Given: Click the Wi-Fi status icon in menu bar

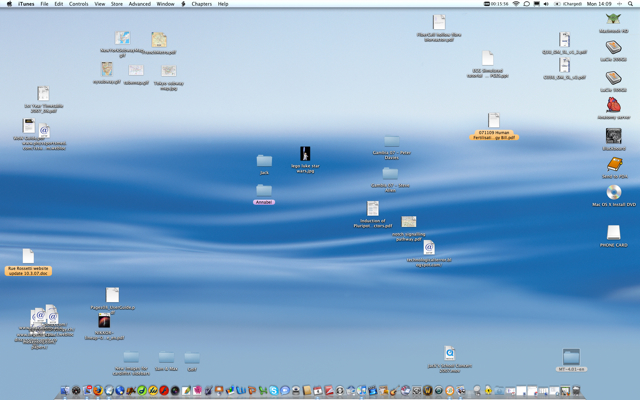Looking at the screenshot, I should [516, 4].
